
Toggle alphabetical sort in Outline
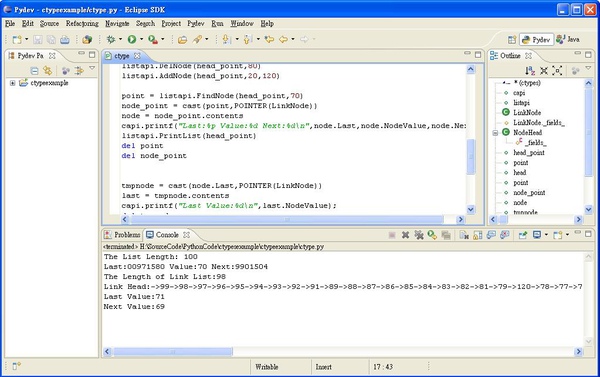coord(530,70)
